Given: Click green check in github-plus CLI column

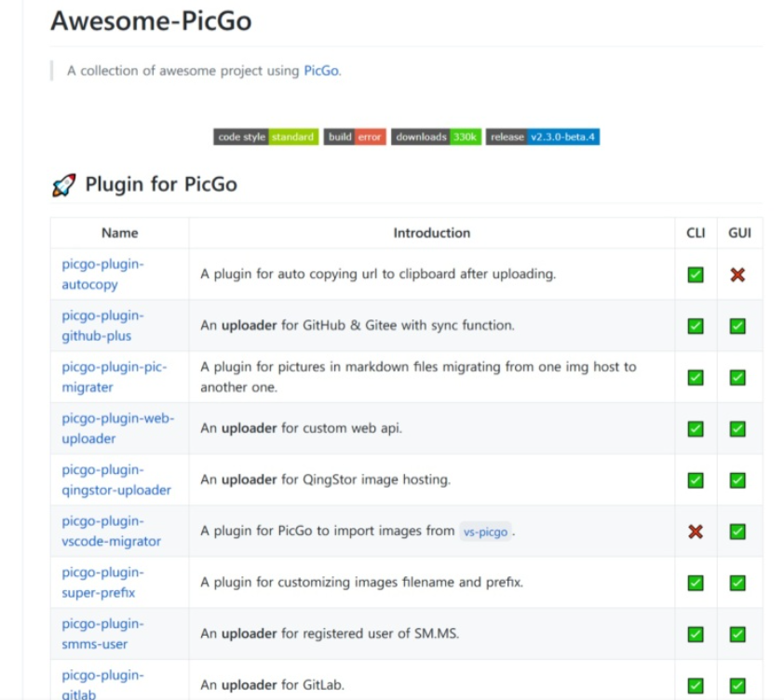Looking at the screenshot, I should (x=695, y=326).
